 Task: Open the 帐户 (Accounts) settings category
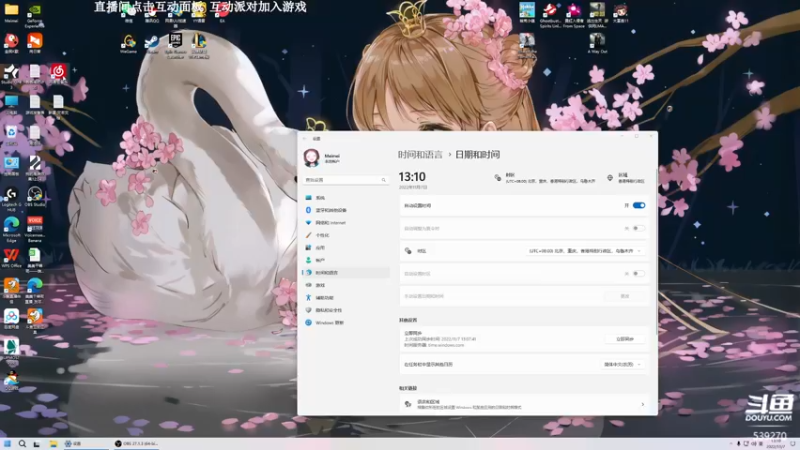tap(346, 260)
